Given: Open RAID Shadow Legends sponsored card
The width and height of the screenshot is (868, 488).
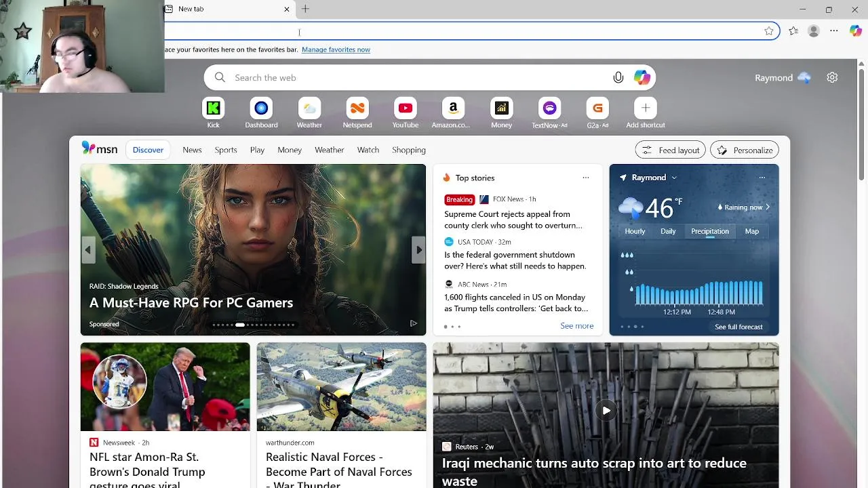Looking at the screenshot, I should tap(253, 249).
